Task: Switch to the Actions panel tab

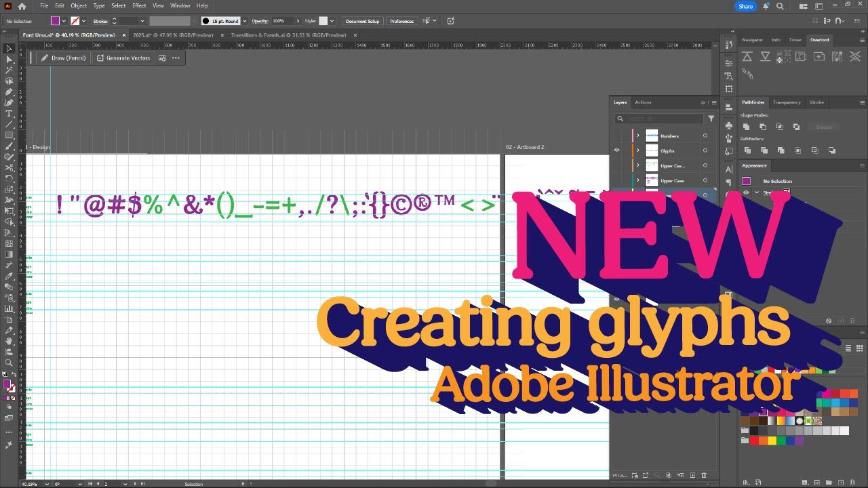Action: 643,102
